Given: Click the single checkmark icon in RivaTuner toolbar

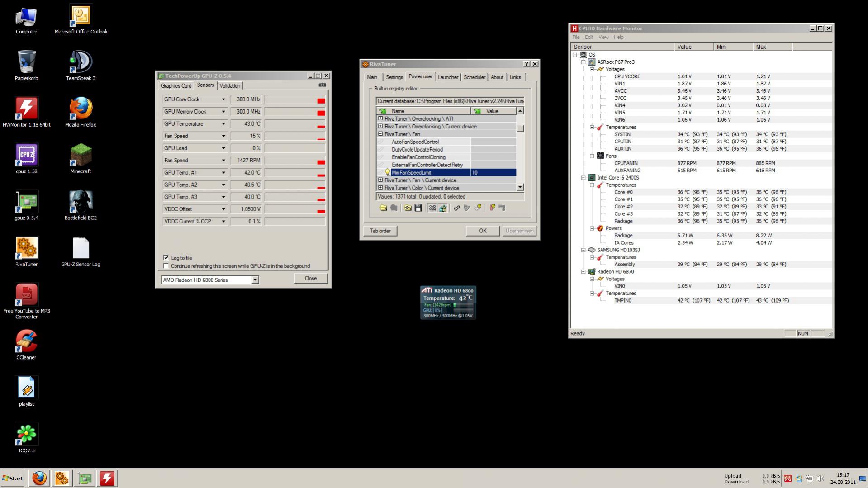Looking at the screenshot, I should point(457,208).
